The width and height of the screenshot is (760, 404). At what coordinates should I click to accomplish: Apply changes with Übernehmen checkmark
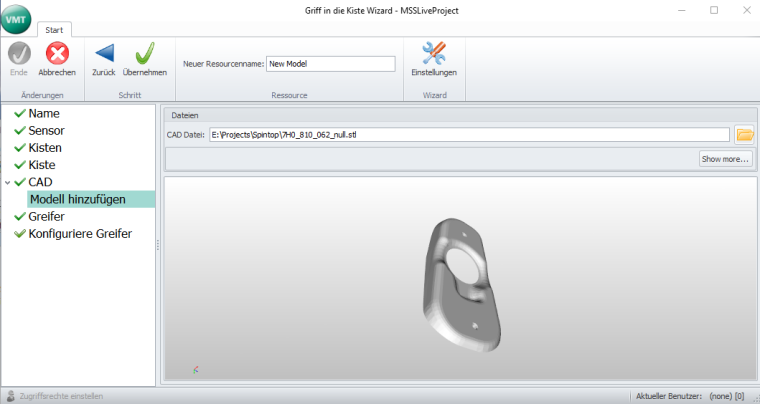tap(144, 54)
